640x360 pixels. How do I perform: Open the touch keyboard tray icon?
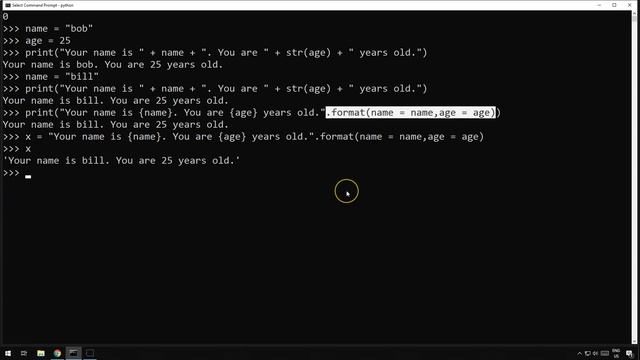pyautogui.click(x=605, y=353)
